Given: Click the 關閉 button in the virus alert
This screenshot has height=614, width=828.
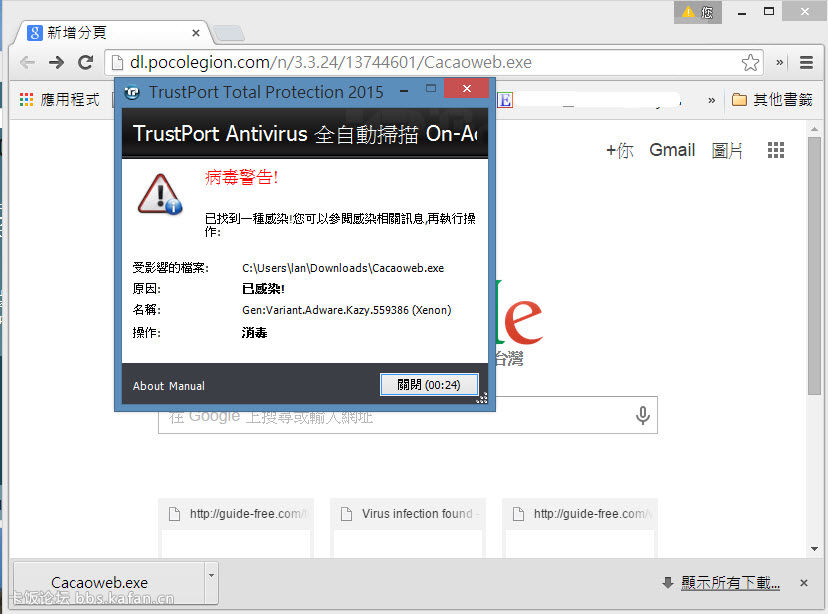Looking at the screenshot, I should point(429,385).
